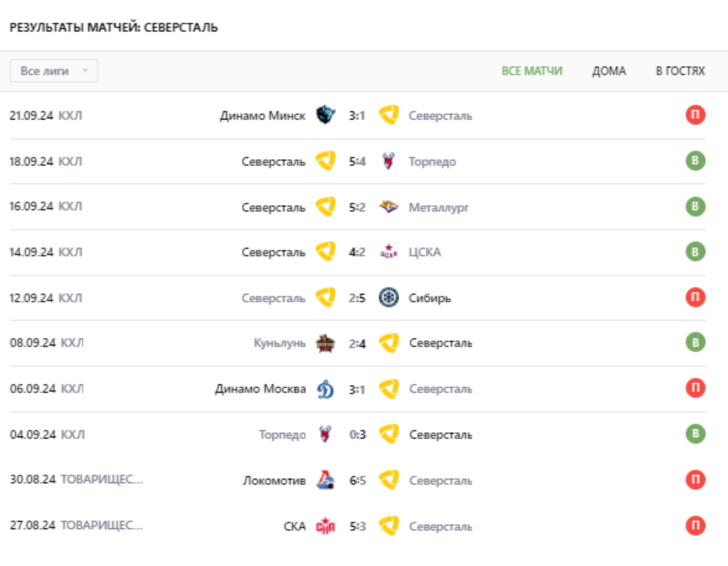Click the Kunlun team logo

(325, 343)
